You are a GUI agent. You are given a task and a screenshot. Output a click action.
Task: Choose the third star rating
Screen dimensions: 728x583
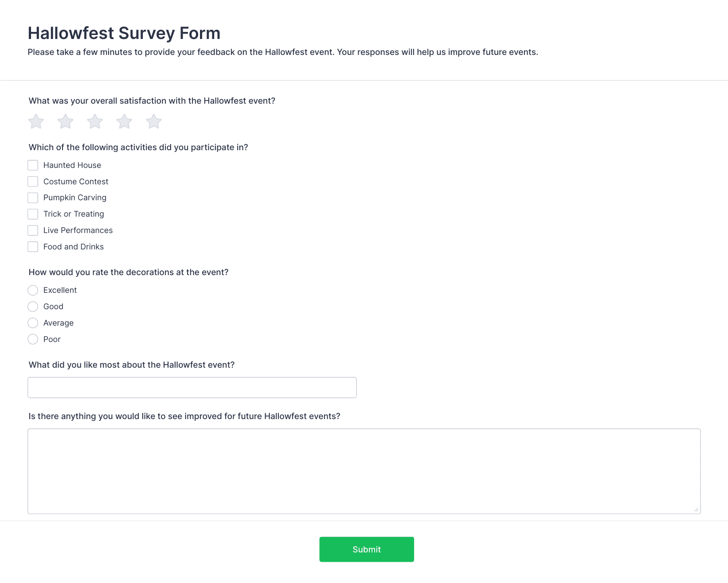point(95,121)
